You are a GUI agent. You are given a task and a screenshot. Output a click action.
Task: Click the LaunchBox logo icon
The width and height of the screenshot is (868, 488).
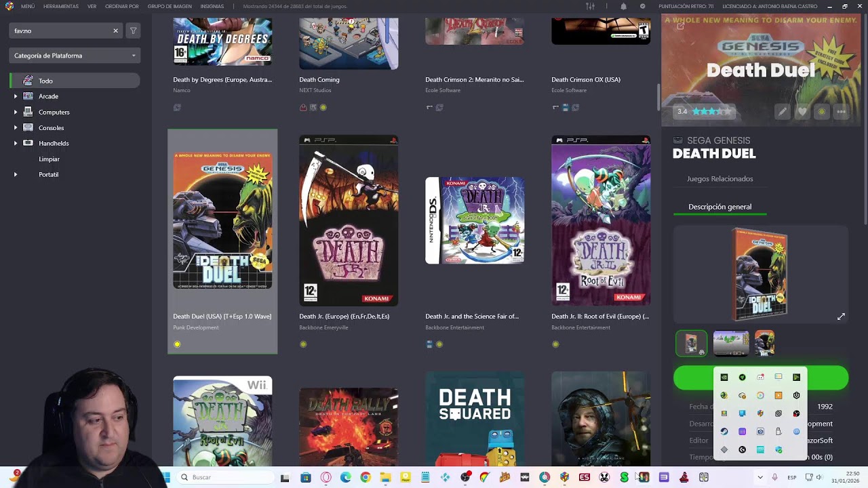9,6
